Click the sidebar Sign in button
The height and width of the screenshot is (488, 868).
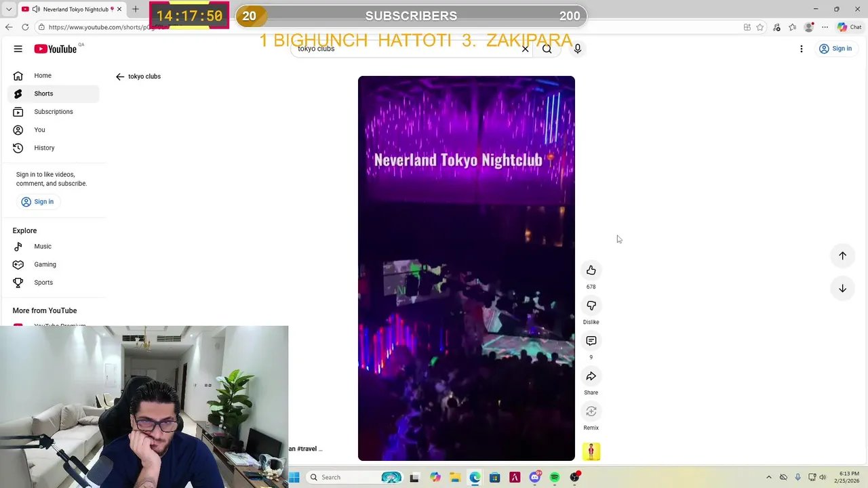(x=37, y=201)
